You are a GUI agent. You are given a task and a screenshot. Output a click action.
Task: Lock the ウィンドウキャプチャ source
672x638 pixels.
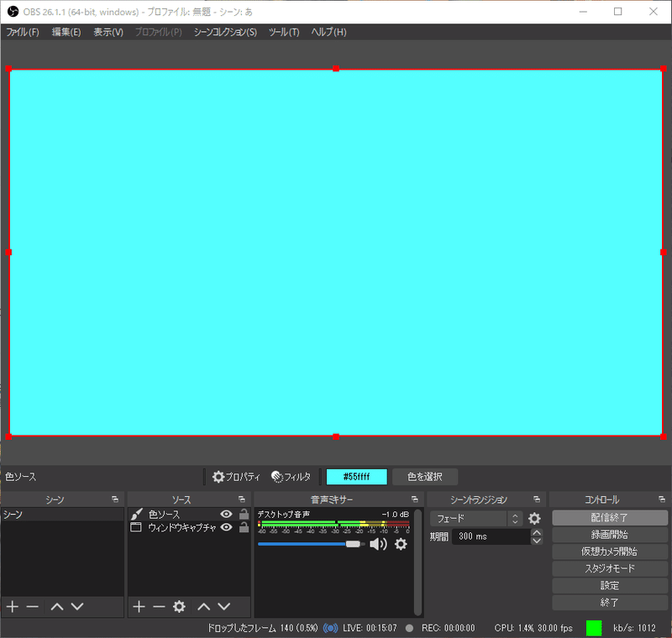tap(244, 527)
